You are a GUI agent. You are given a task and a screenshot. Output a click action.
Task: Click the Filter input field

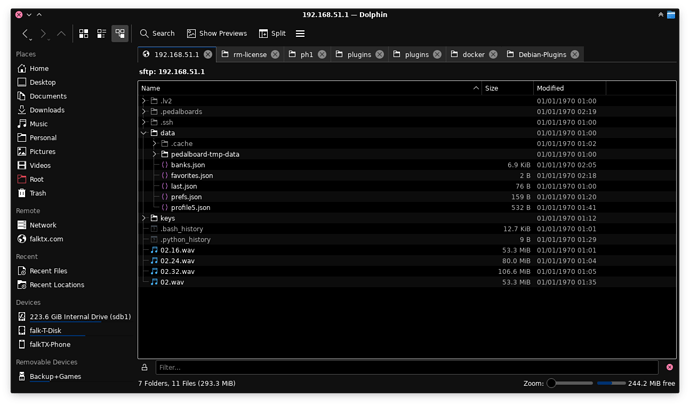407,367
